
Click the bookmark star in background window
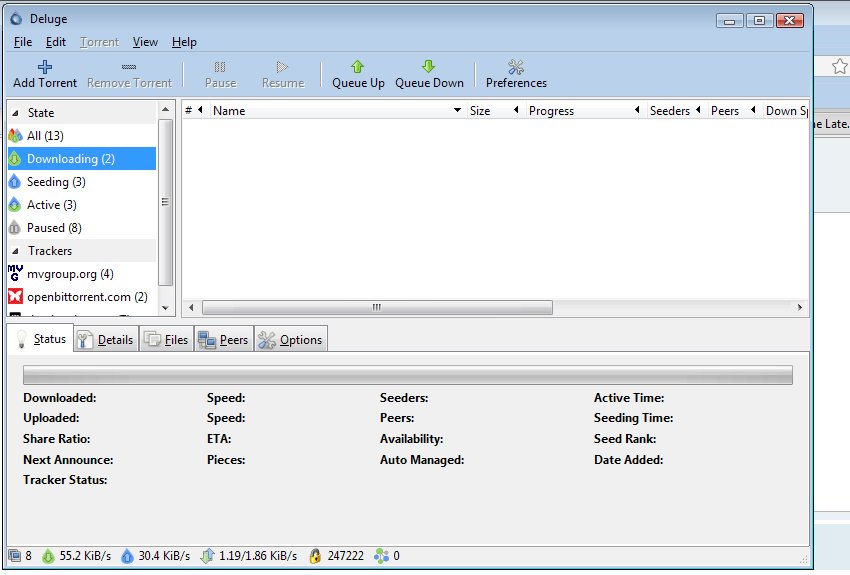pyautogui.click(x=840, y=67)
